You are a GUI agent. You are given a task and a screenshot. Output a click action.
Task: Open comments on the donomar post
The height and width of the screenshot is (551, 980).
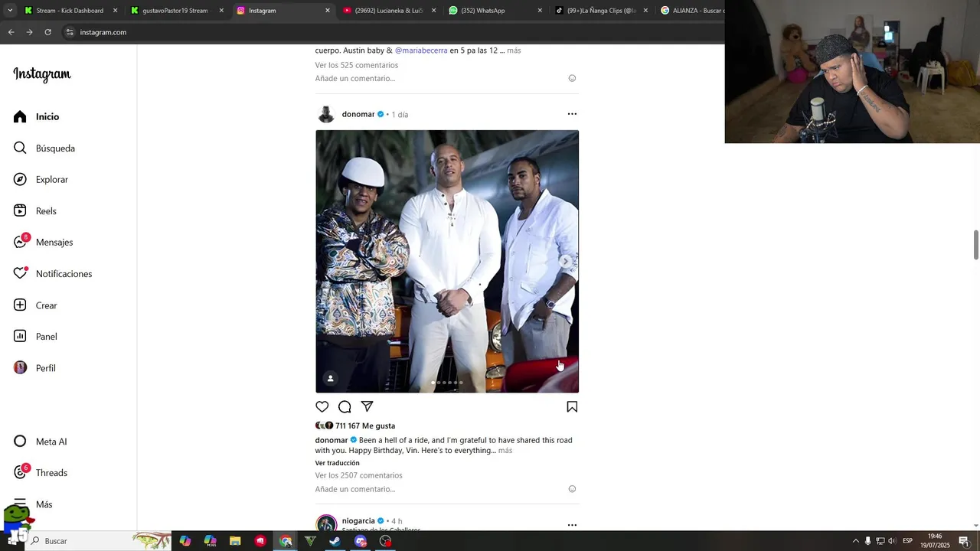(345, 406)
